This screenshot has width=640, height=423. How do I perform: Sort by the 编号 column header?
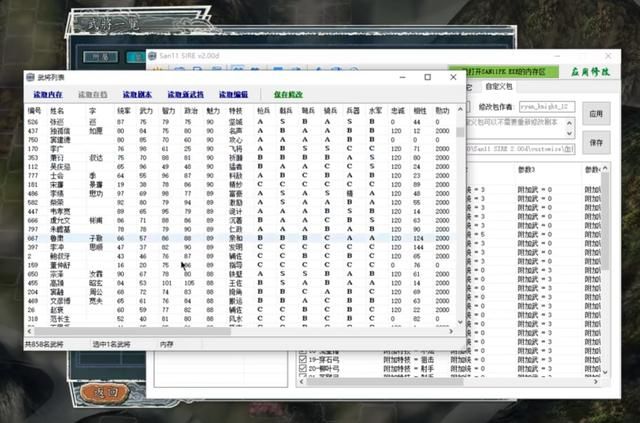[34, 111]
